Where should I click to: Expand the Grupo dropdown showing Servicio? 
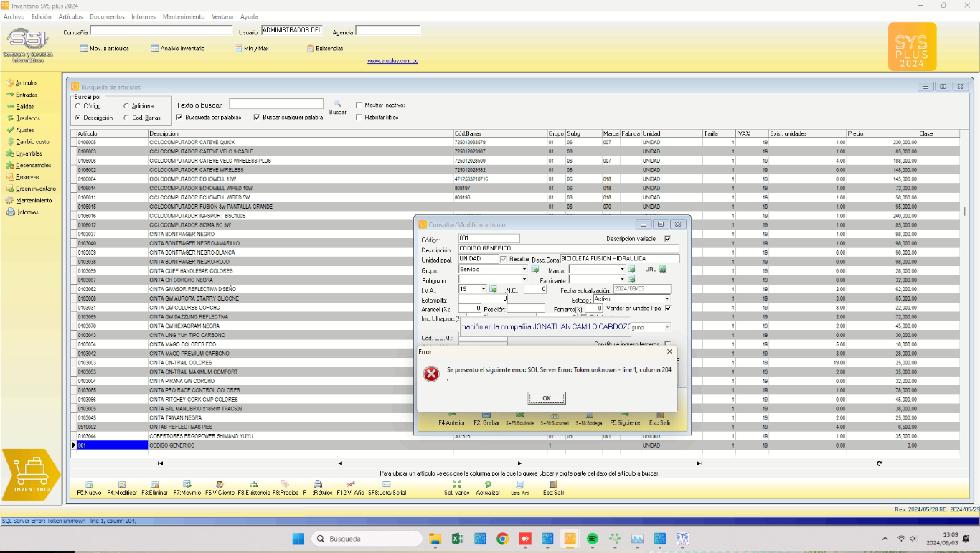523,270
